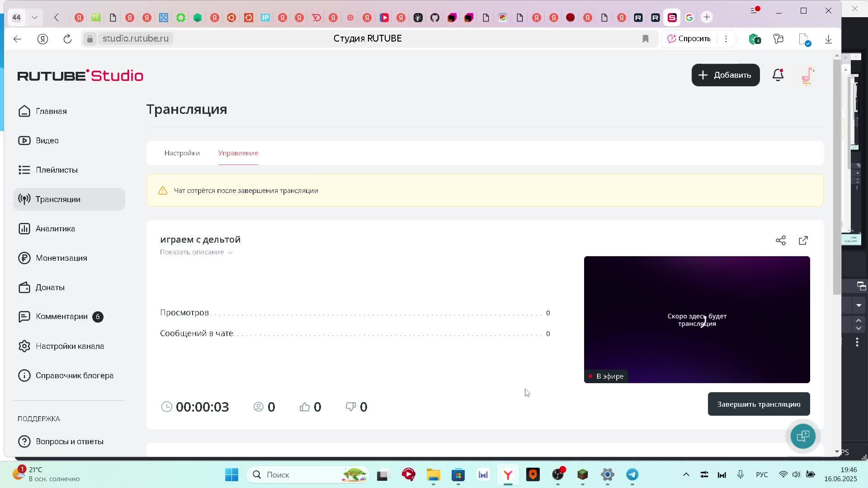Viewport: 868px width, 488px height.
Task: Open the Монетизация section
Action: [x=52, y=258]
